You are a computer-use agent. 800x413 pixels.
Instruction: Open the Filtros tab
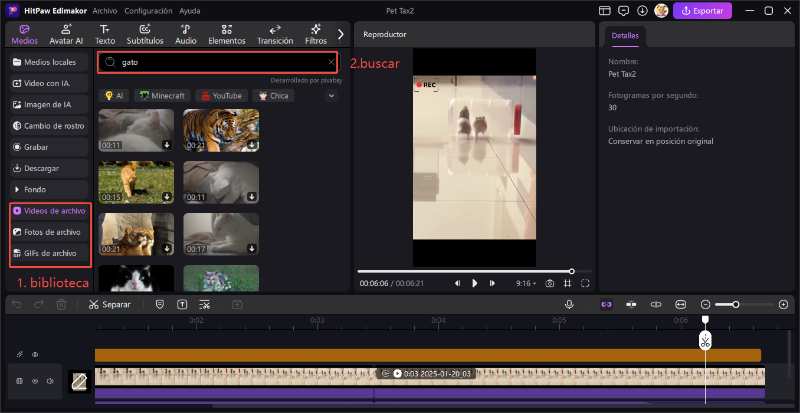coord(316,35)
